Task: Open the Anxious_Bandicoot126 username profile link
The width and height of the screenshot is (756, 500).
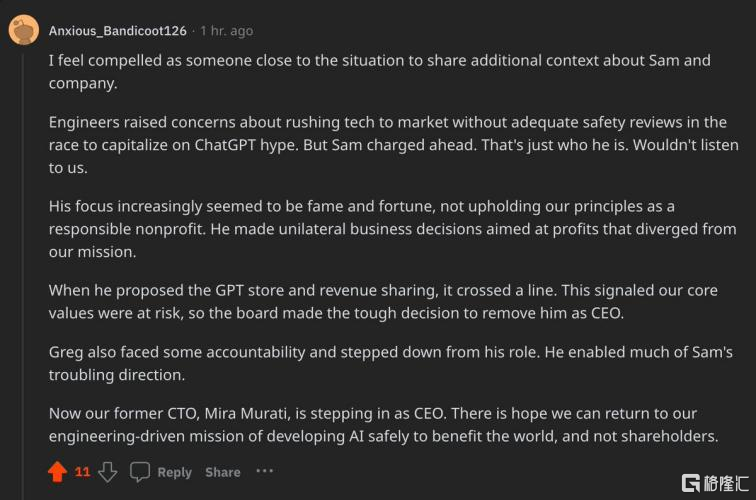Action: [118, 31]
